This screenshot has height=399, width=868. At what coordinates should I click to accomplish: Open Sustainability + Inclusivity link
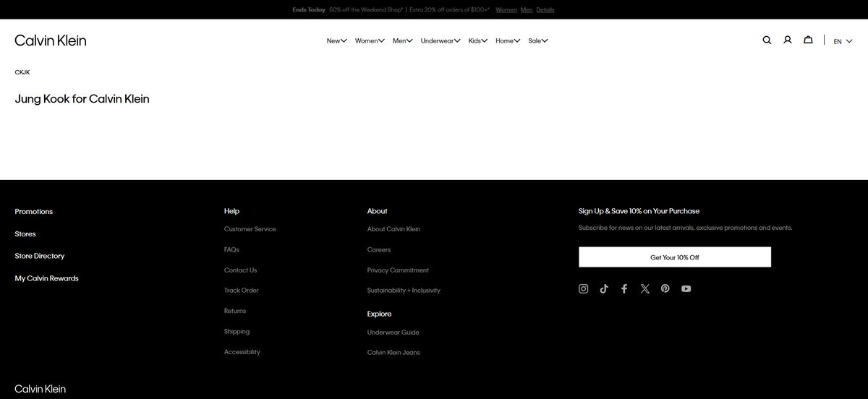point(404,291)
